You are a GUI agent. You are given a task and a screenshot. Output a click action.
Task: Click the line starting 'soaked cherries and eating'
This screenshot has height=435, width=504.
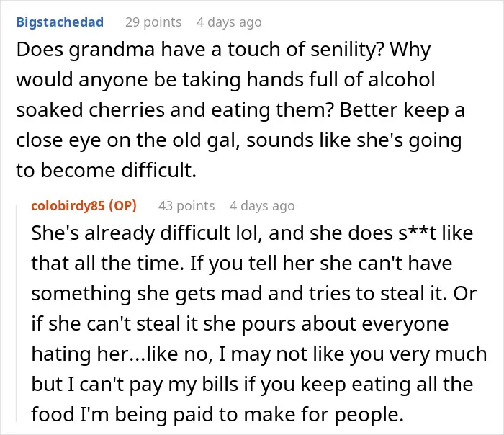pos(240,111)
